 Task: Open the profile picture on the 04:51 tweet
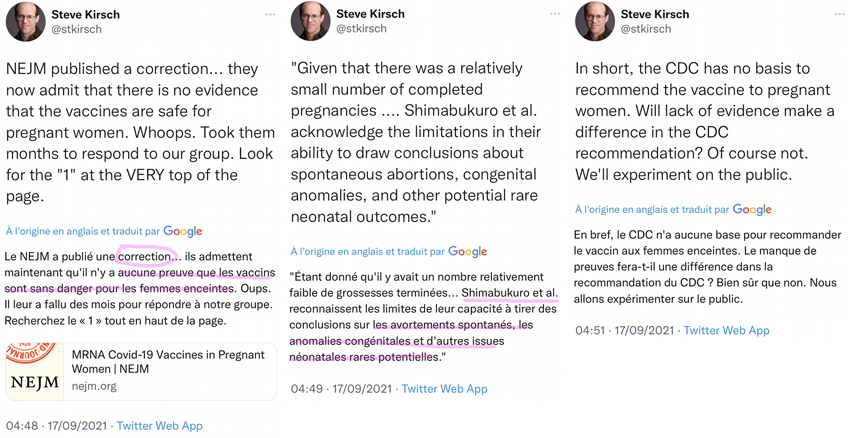pyautogui.click(x=594, y=22)
